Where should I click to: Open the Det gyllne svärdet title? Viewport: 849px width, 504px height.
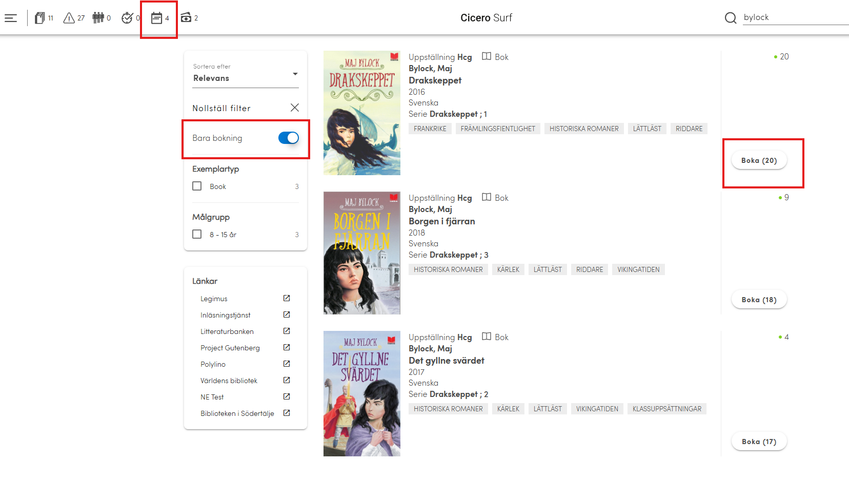447,361
